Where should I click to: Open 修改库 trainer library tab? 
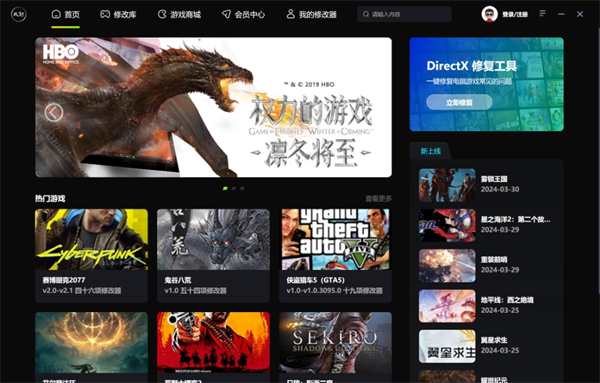click(x=118, y=15)
